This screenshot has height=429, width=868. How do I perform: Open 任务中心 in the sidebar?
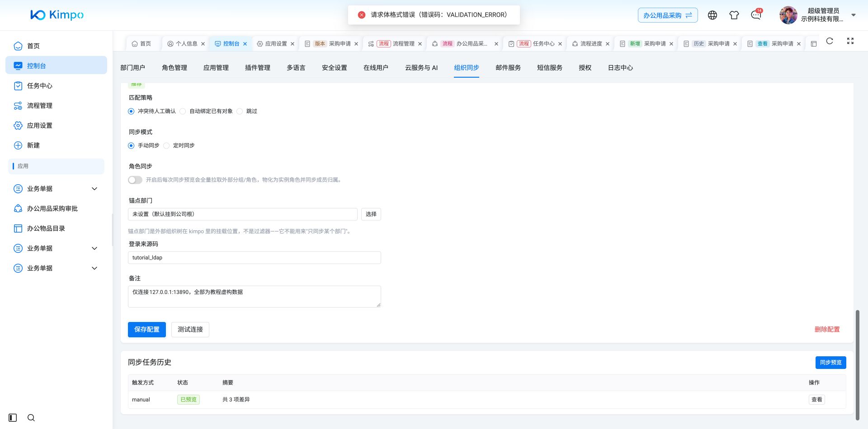coord(56,86)
